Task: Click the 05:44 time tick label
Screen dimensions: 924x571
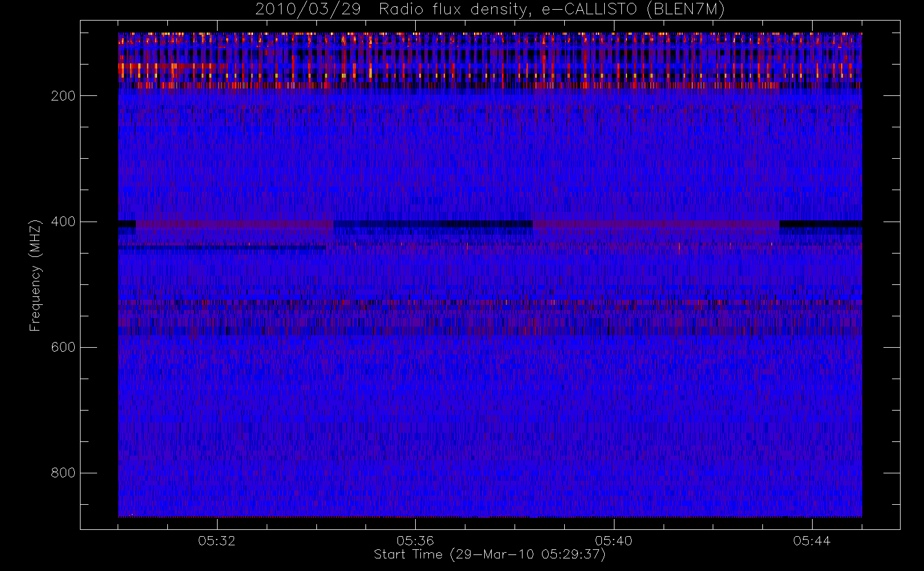Action: point(812,541)
